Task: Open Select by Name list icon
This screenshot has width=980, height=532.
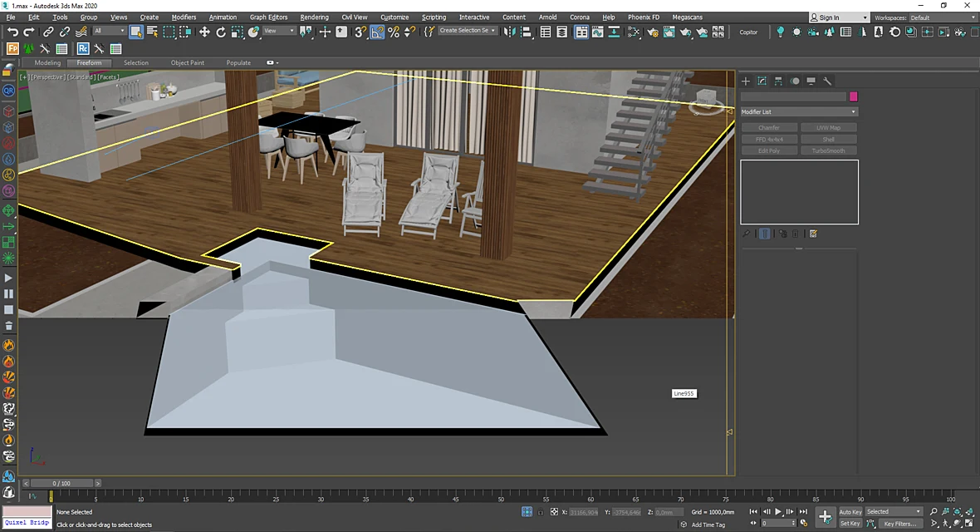Action: [x=152, y=32]
